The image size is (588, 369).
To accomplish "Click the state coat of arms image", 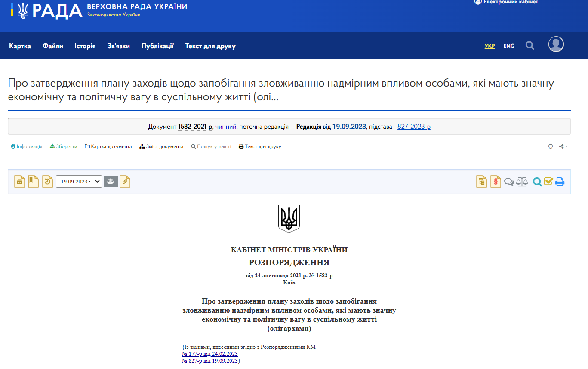I will pos(289,219).
